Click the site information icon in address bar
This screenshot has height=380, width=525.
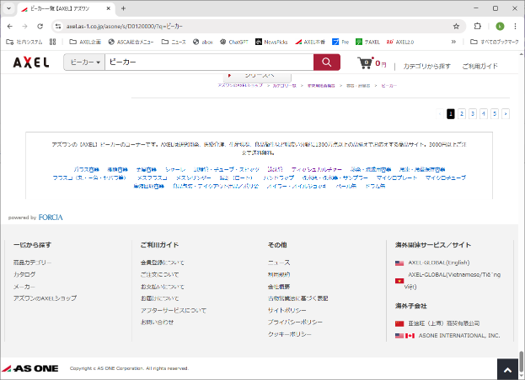58,26
